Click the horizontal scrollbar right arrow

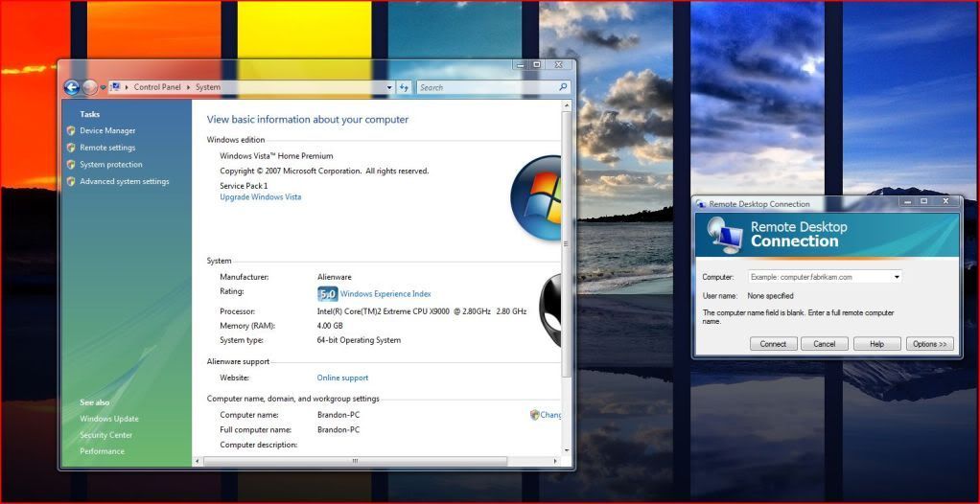pyautogui.click(x=555, y=462)
